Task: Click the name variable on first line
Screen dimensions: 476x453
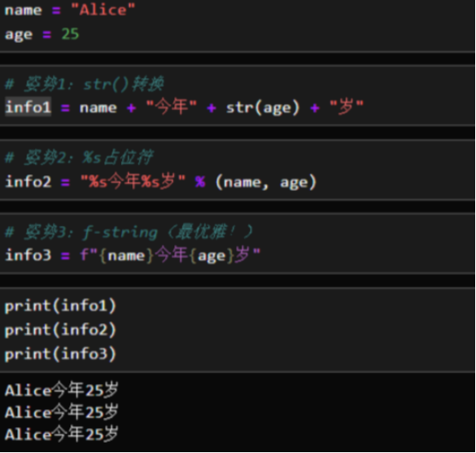Action: [23, 10]
